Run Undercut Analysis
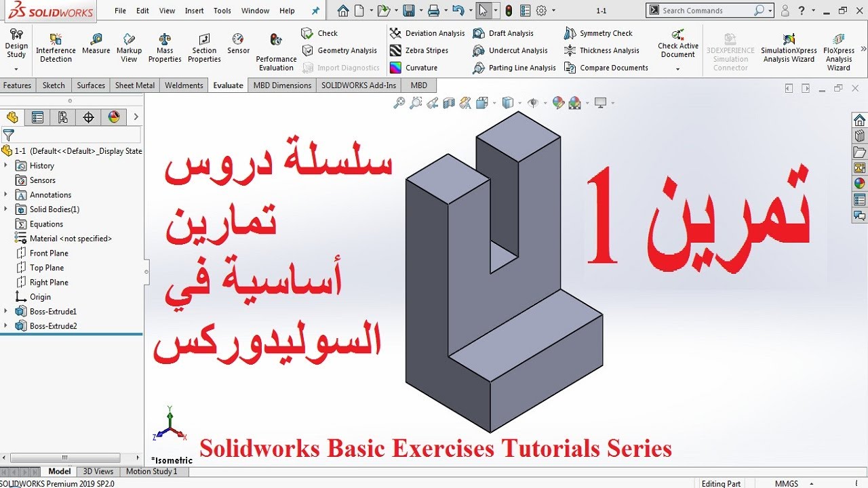Screen dimensions: 868x488 pyautogui.click(x=510, y=50)
